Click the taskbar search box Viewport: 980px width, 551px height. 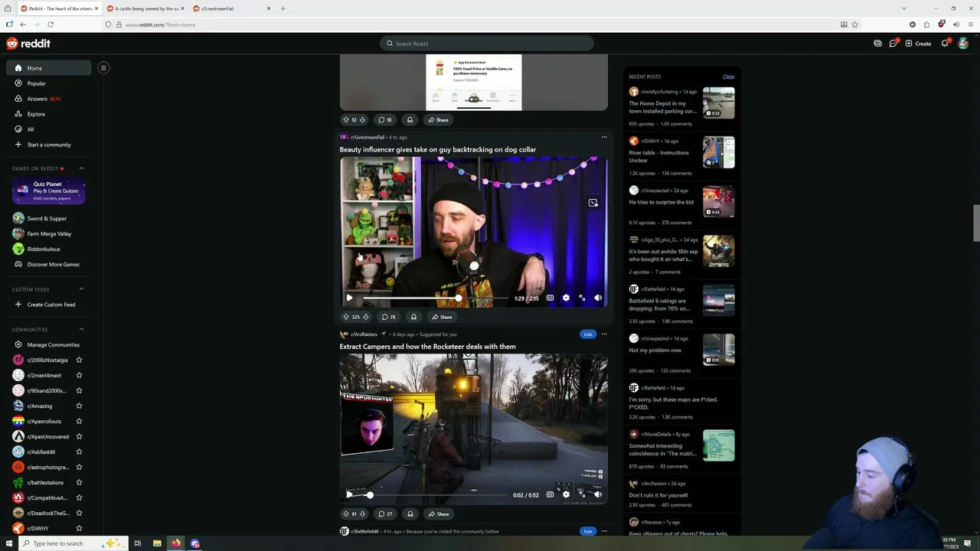tap(72, 543)
